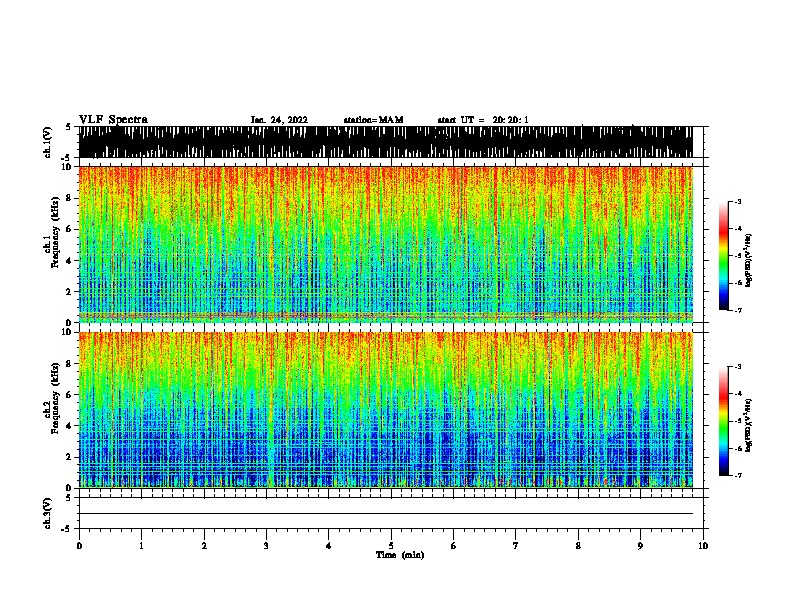The height and width of the screenshot is (612, 792).
Task: Click the "Time (min)" axis label
Action: [400, 555]
